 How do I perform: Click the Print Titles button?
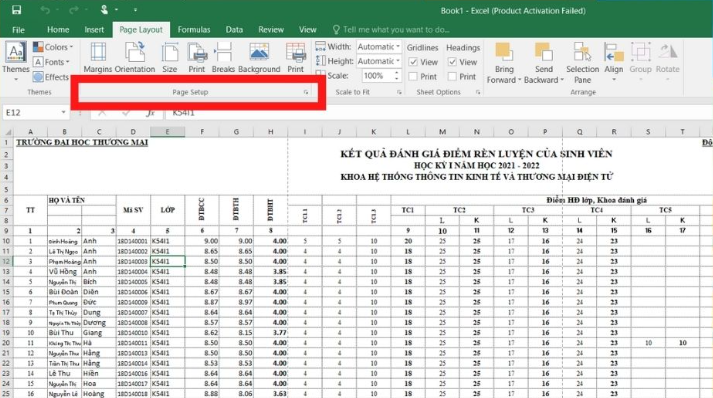296,58
